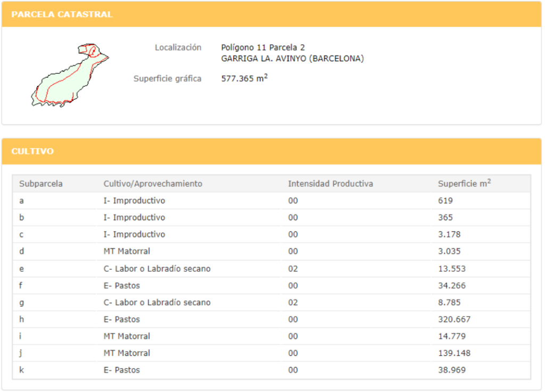This screenshot has width=545, height=392.
Task: Select the Polígono 11 Parcela 2 text
Action: click(263, 48)
